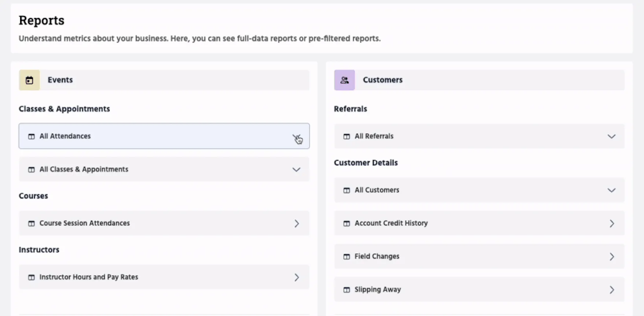This screenshot has width=644, height=316.
Task: Expand the All Attendances chevron
Action: [296, 137]
